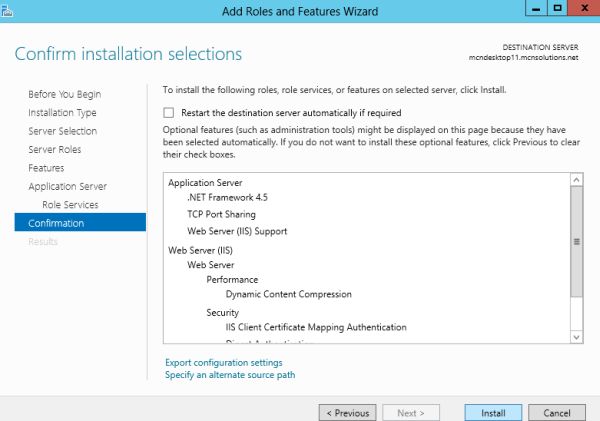Switch to Server Selection step
This screenshot has height=421, width=600.
click(x=62, y=131)
